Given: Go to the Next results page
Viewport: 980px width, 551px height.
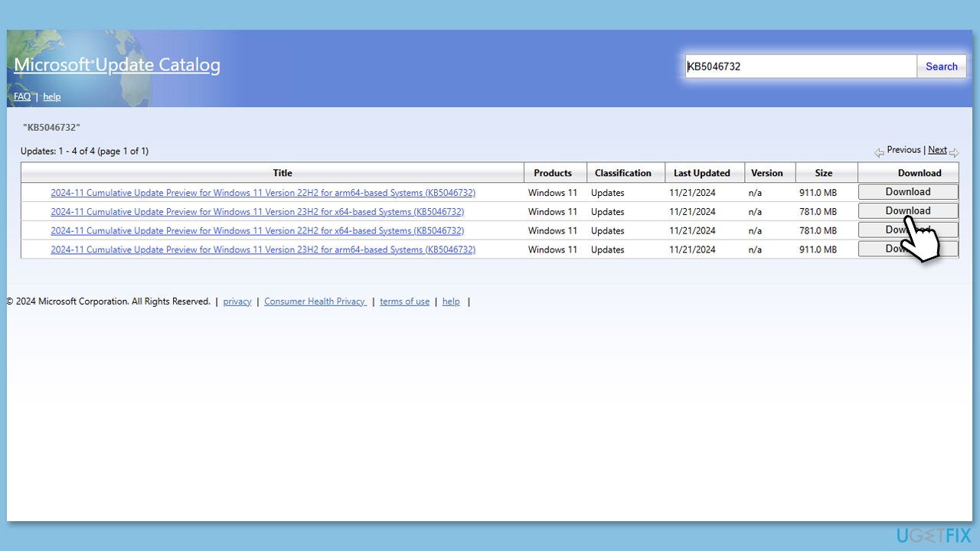Looking at the screenshot, I should pyautogui.click(x=937, y=150).
